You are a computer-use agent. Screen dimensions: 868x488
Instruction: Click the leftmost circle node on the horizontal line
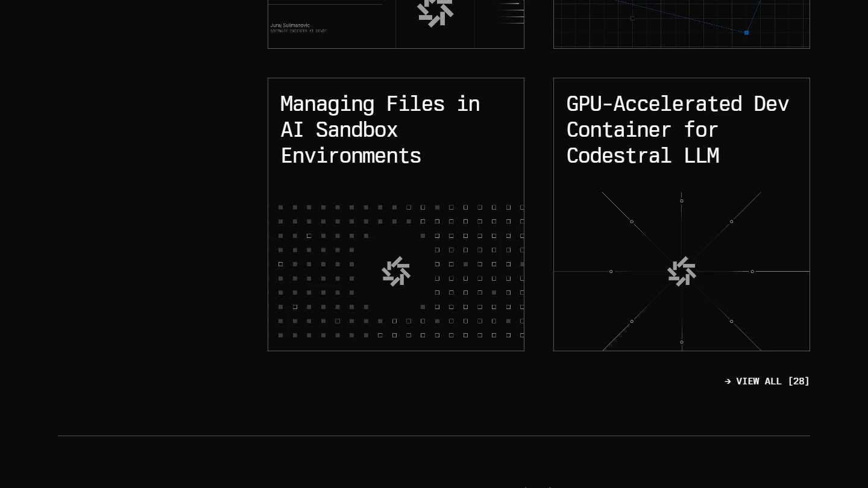point(611,272)
